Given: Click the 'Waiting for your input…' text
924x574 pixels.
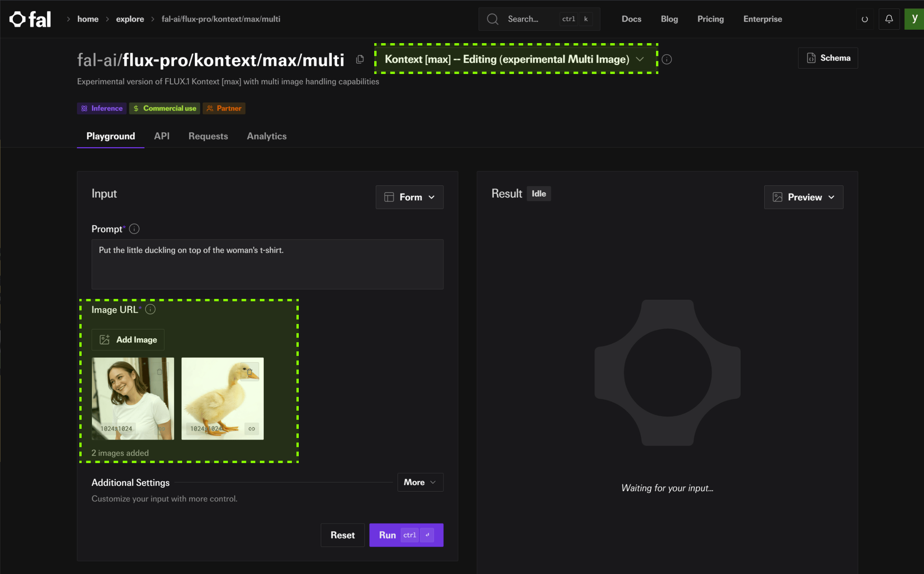Looking at the screenshot, I should pos(667,488).
